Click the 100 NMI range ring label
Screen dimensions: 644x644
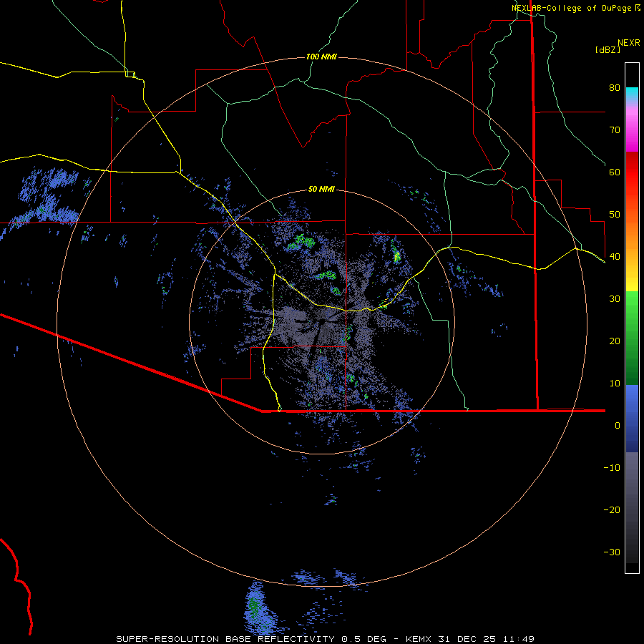point(321,57)
